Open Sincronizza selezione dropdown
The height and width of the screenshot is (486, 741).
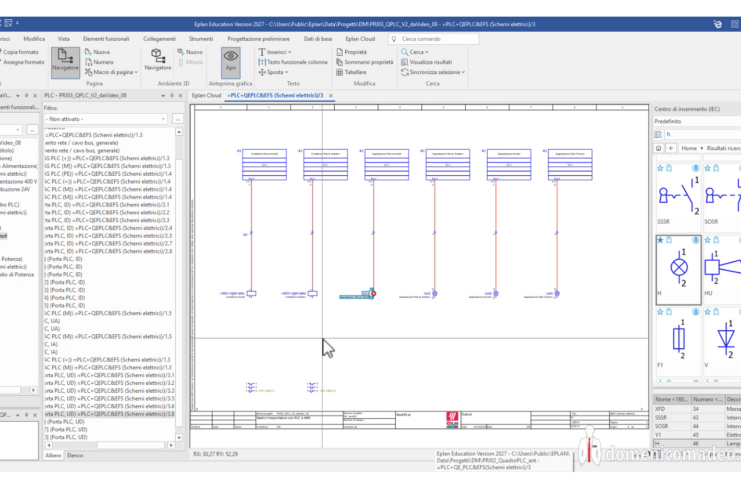(x=433, y=72)
